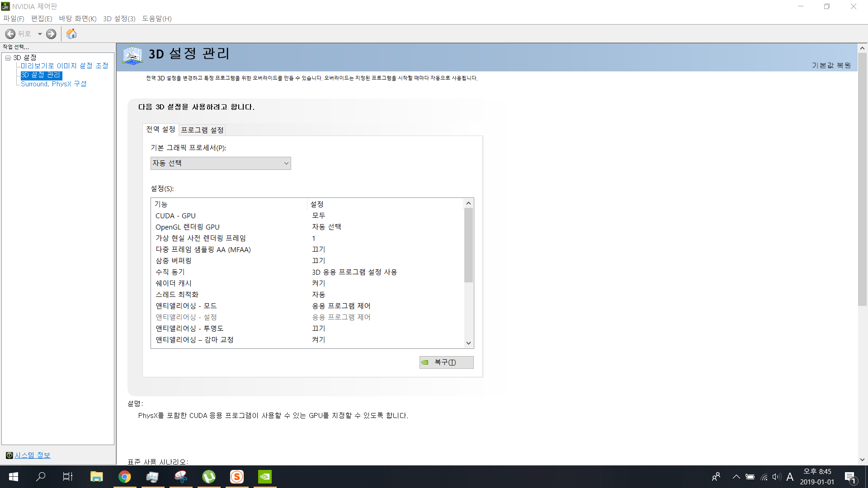Screen dimensions: 868x488
Task: Open Task View on taskbar
Action: pyautogui.click(x=68, y=477)
